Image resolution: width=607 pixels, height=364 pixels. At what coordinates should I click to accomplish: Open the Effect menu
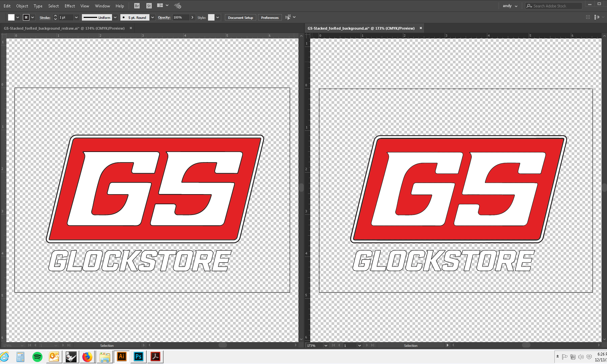(x=70, y=6)
